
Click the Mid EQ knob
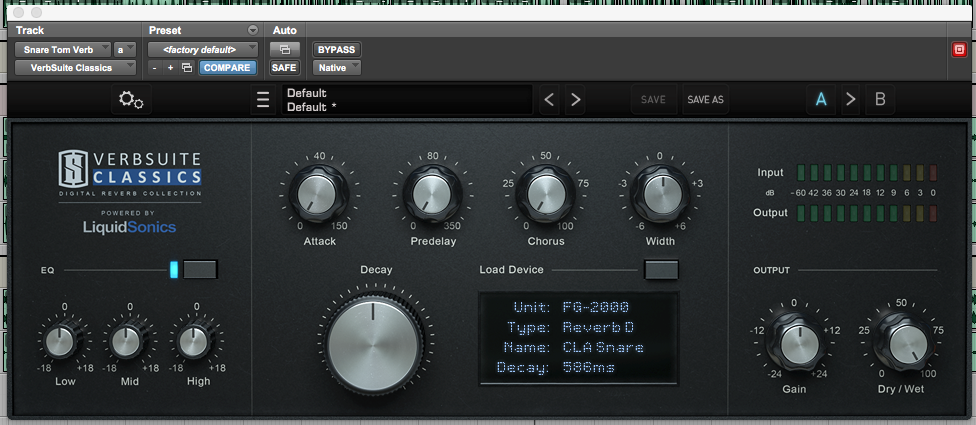pos(127,342)
